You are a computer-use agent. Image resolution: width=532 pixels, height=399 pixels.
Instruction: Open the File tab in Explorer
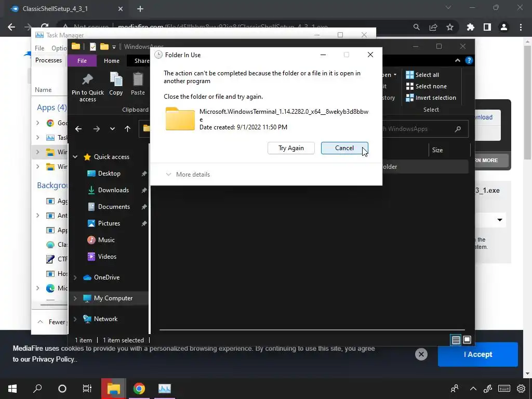click(x=82, y=61)
